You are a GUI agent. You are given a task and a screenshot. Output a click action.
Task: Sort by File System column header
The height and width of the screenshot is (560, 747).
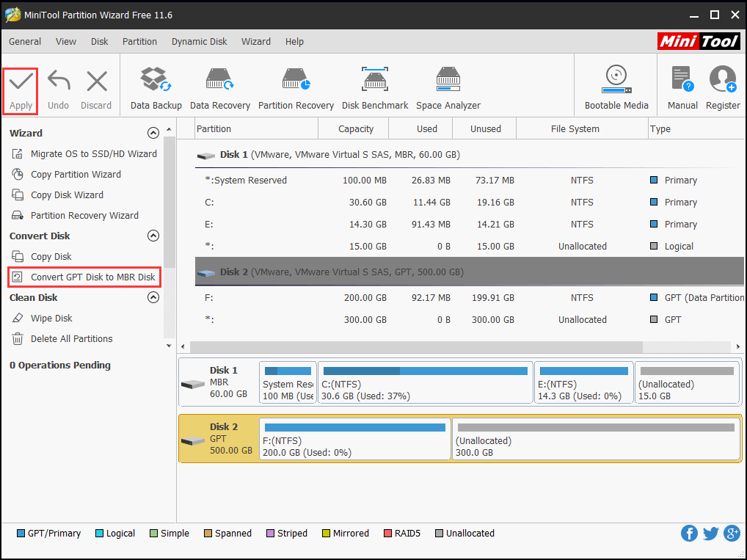pos(582,128)
